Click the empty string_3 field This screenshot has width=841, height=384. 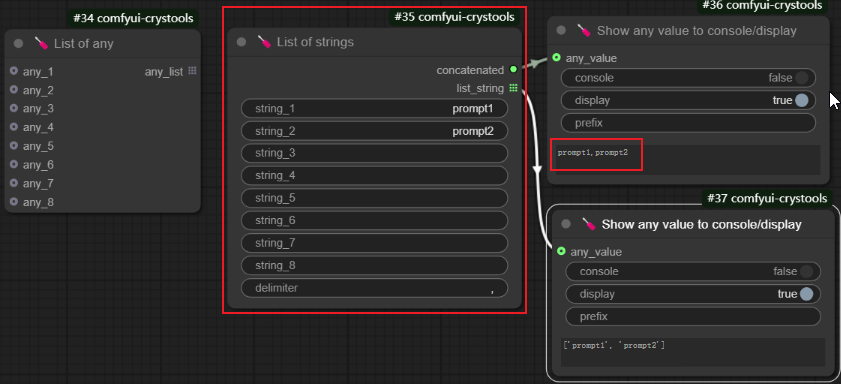(x=374, y=153)
